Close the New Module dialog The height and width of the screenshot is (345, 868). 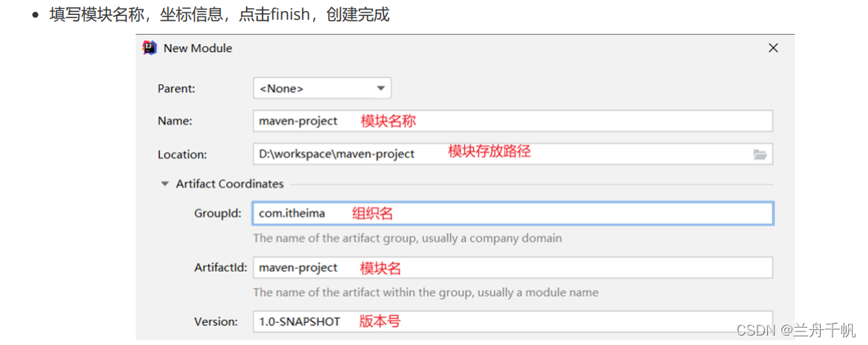773,48
